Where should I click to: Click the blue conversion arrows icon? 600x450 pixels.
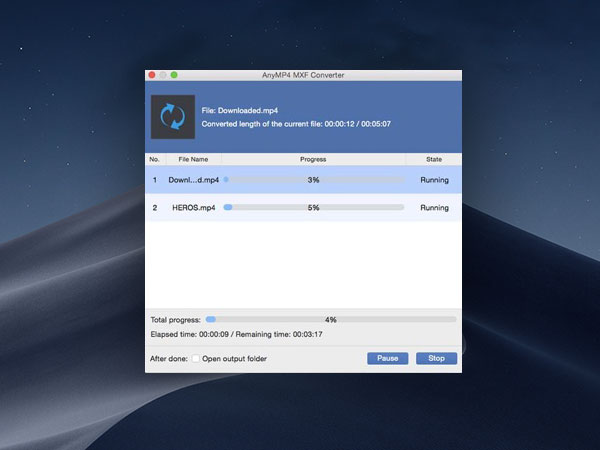coord(173,117)
